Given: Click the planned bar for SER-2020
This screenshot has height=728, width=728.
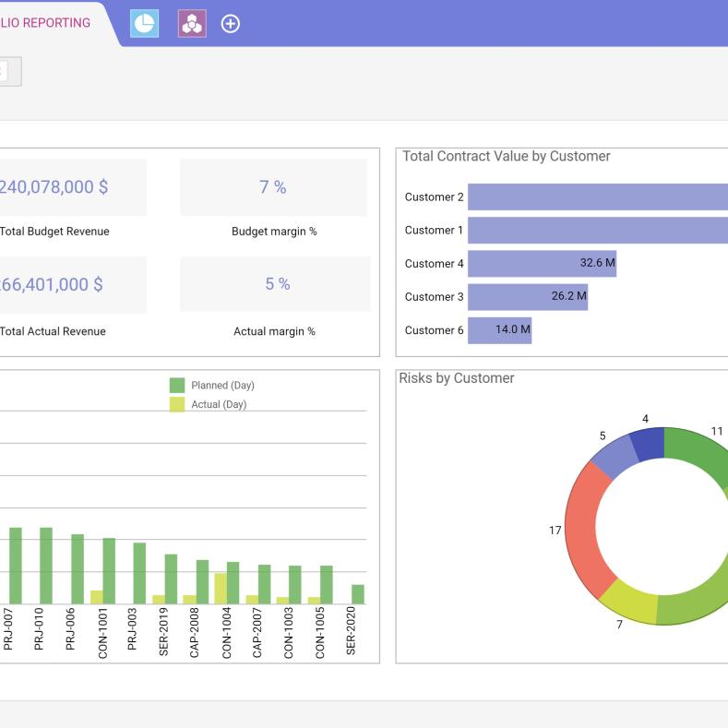Looking at the screenshot, I should point(358,594).
